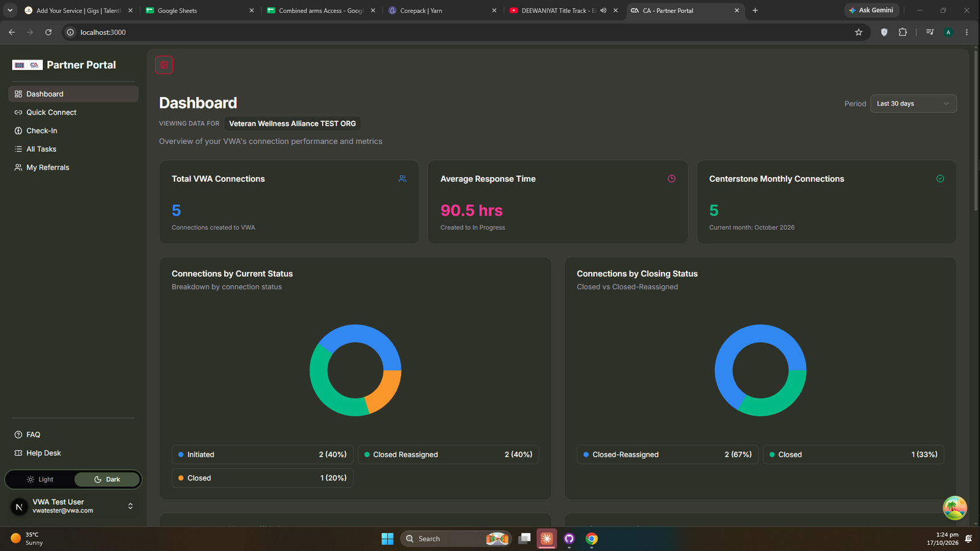980x551 pixels.
Task: Click the Ask Gemini button
Action: (872, 10)
